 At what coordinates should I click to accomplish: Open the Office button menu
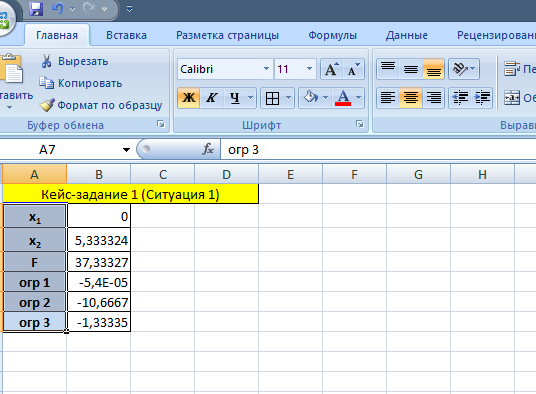pyautogui.click(x=5, y=20)
